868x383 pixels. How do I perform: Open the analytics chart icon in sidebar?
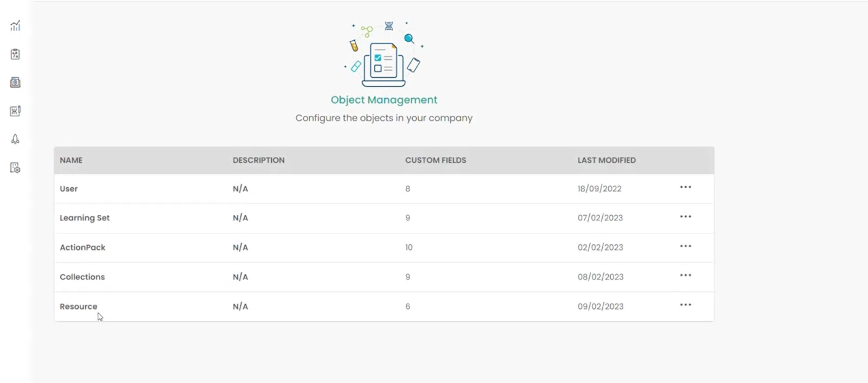tap(15, 25)
